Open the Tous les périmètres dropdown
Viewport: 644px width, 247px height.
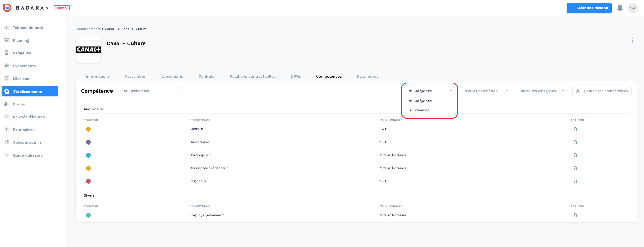[x=485, y=91]
